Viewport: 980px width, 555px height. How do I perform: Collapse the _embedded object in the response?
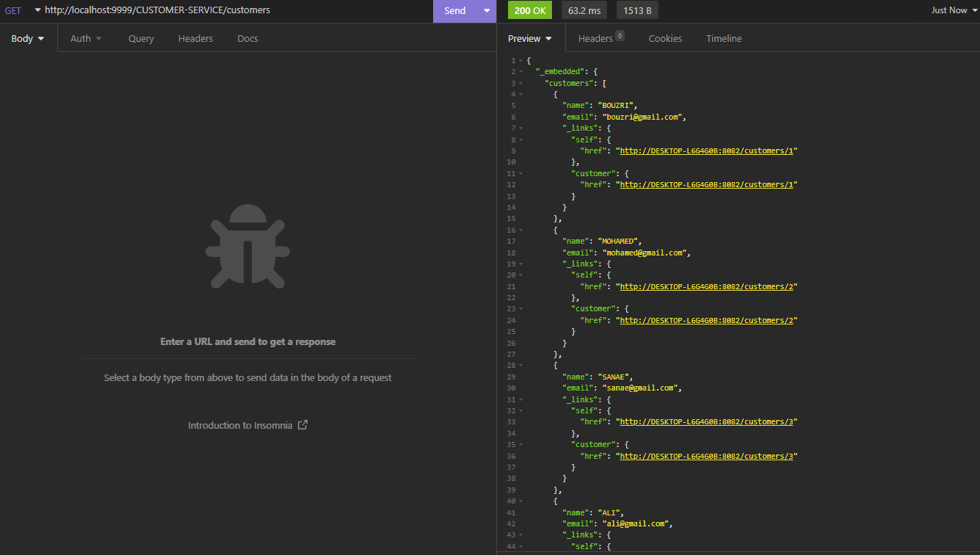[520, 71]
